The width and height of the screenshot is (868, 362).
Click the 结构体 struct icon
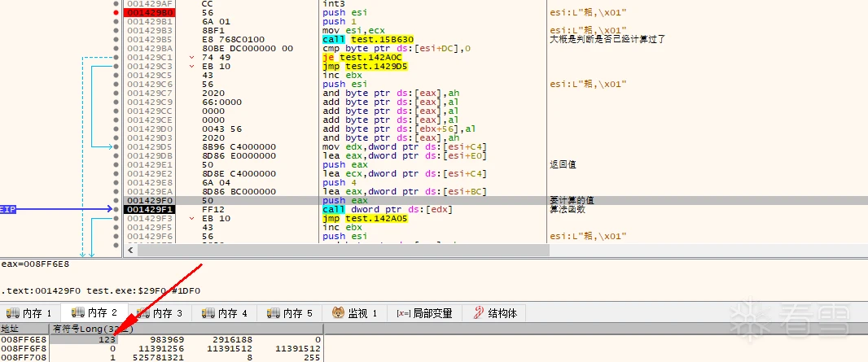480,312
